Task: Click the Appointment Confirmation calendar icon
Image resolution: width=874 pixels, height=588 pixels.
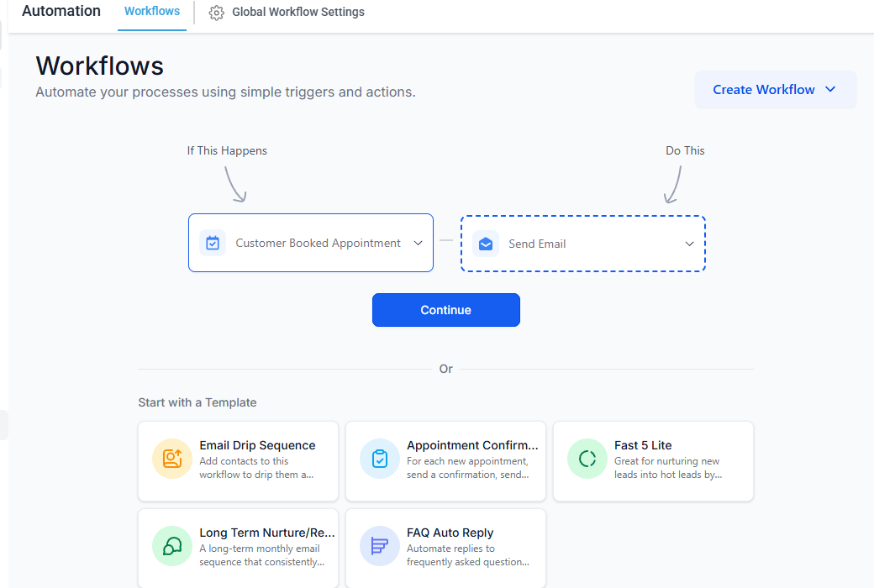Action: click(x=379, y=459)
